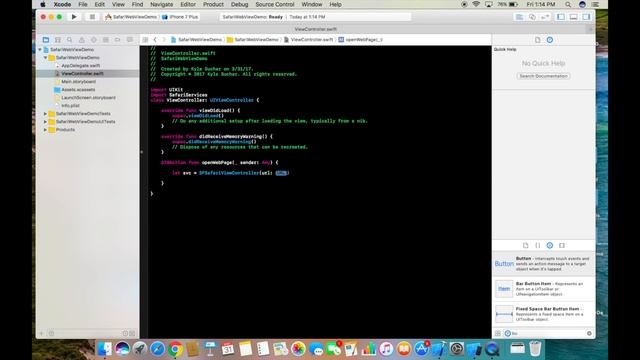Open the File menu

[83, 4]
